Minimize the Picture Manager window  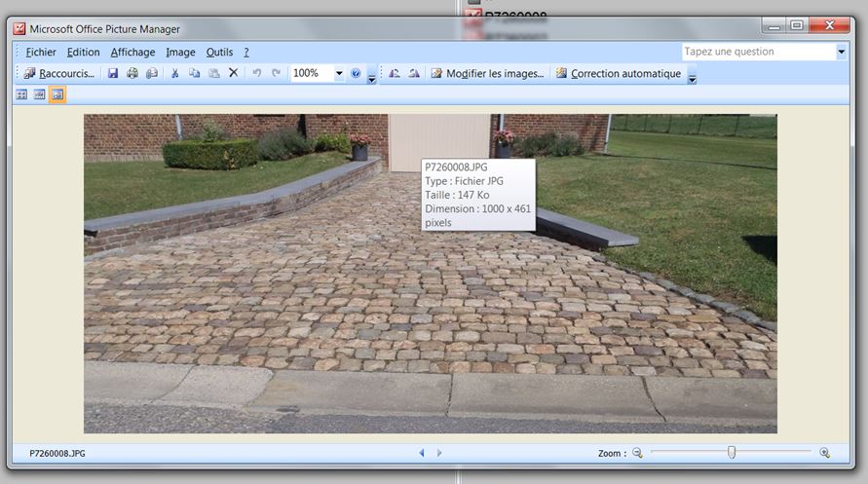coord(774,25)
